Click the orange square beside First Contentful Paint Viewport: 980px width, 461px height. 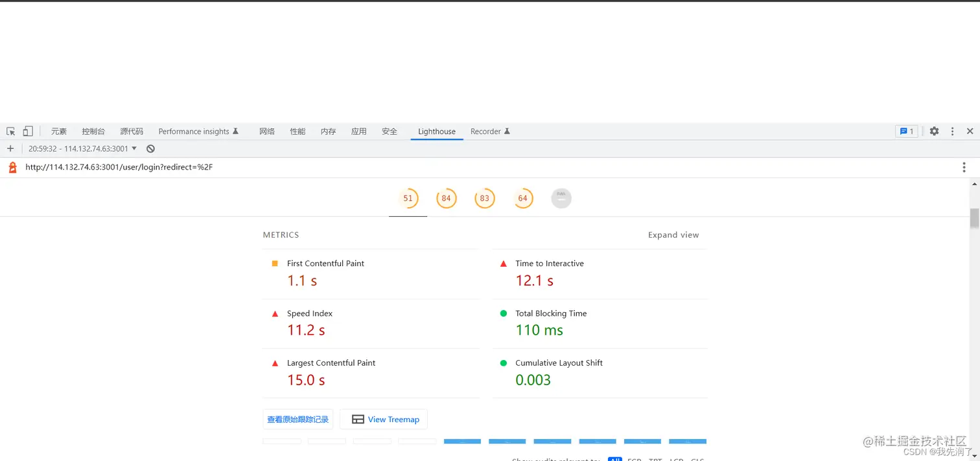(x=275, y=264)
